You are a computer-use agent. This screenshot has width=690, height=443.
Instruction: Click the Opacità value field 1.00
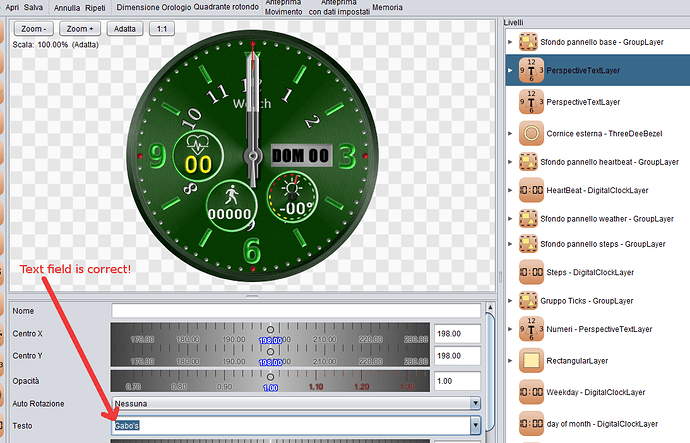(x=457, y=381)
